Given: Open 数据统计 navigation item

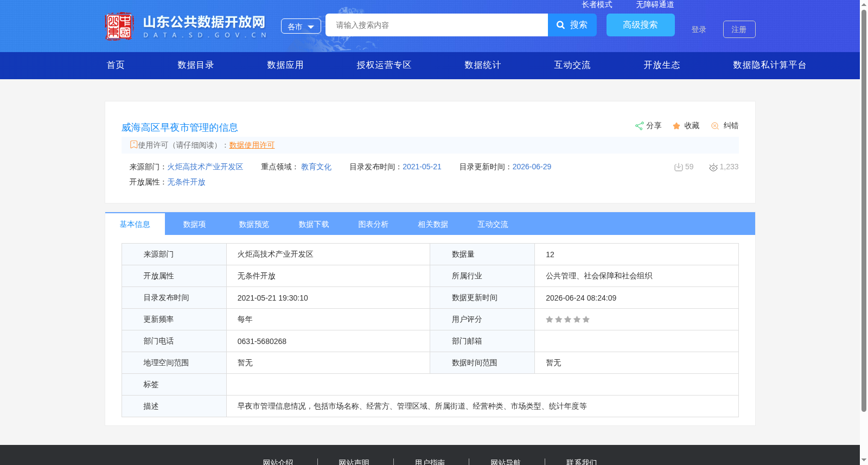Looking at the screenshot, I should tap(483, 65).
